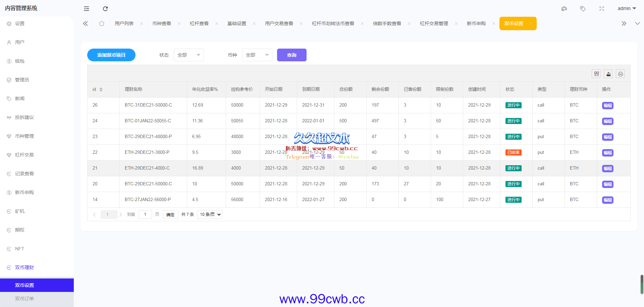Image resolution: width=644 pixels, height=307 pixels.
Task: Expand NFT sidebar menu
Action: (x=37, y=249)
